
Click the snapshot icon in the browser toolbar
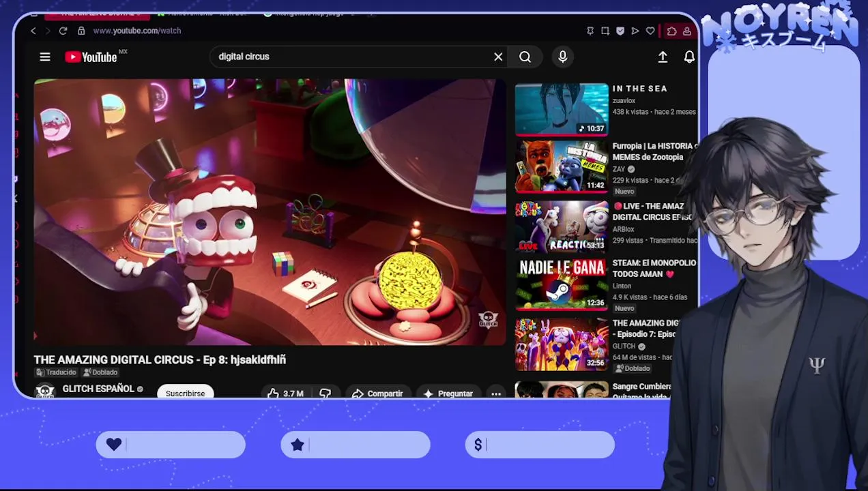605,31
